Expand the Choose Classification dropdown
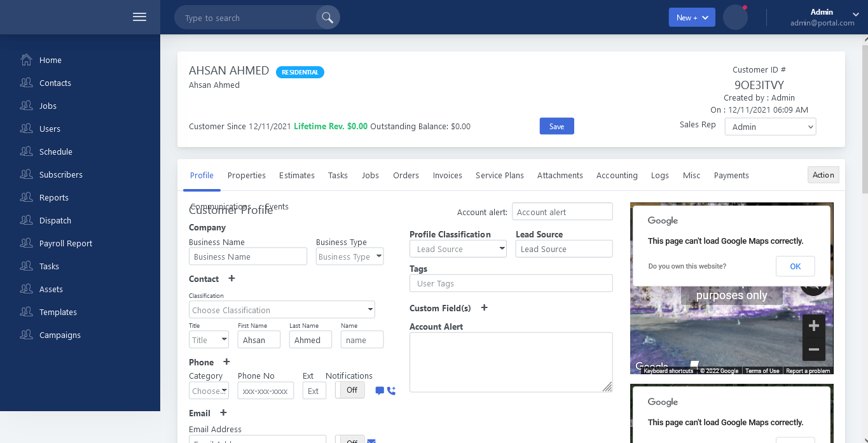Viewport: 868px width, 443px height. coord(282,310)
